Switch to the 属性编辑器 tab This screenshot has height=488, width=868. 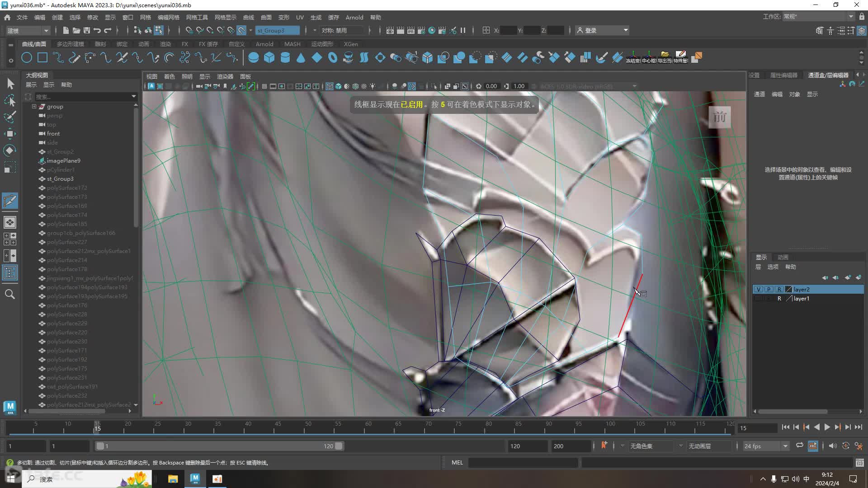[x=784, y=75]
